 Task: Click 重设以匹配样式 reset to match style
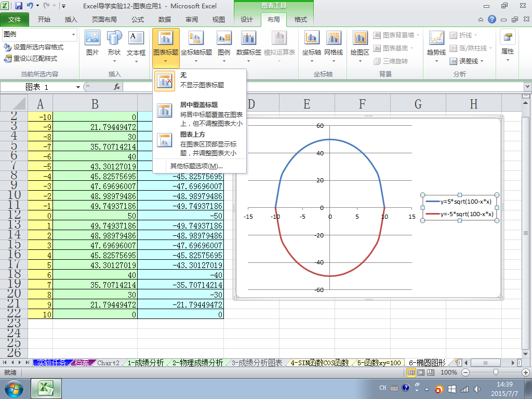tap(30, 59)
